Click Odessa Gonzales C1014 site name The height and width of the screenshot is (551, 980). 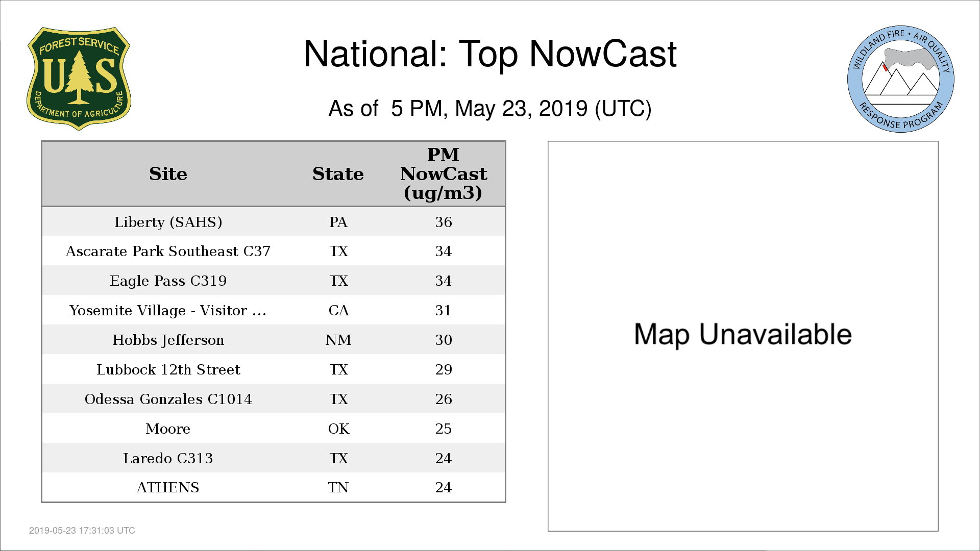(168, 399)
